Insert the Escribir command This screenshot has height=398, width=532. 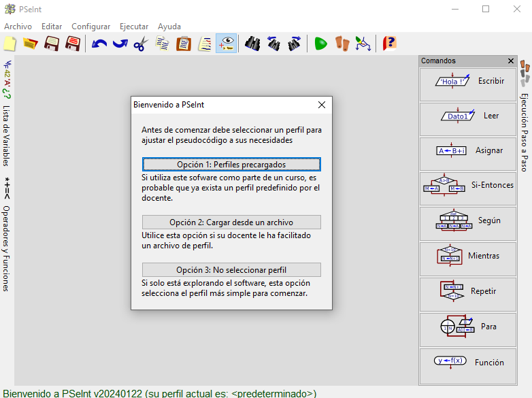(x=468, y=84)
